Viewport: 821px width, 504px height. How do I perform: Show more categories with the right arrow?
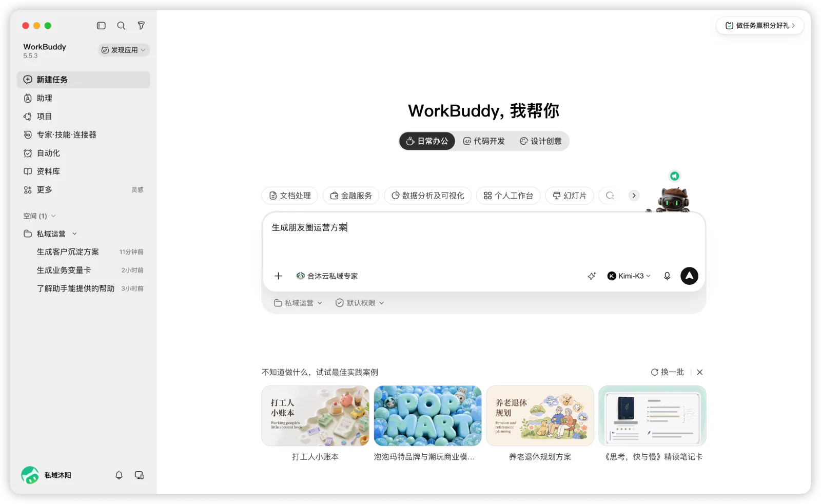pyautogui.click(x=634, y=196)
